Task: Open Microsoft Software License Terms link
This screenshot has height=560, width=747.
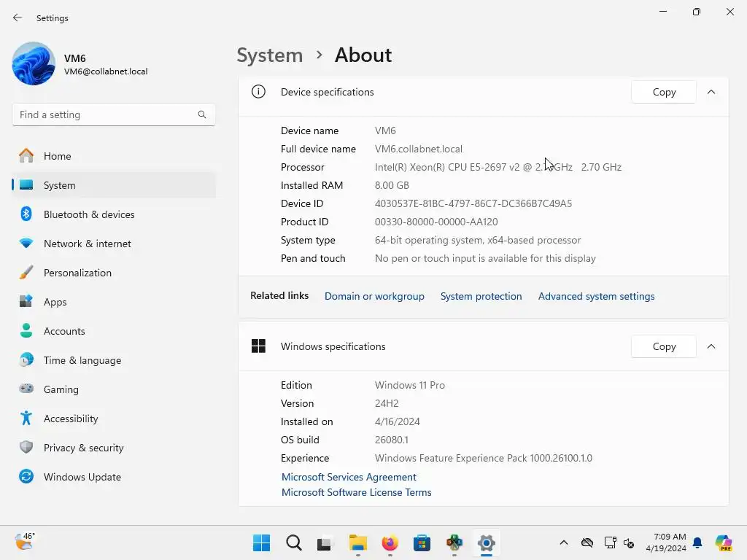Action: pyautogui.click(x=356, y=492)
